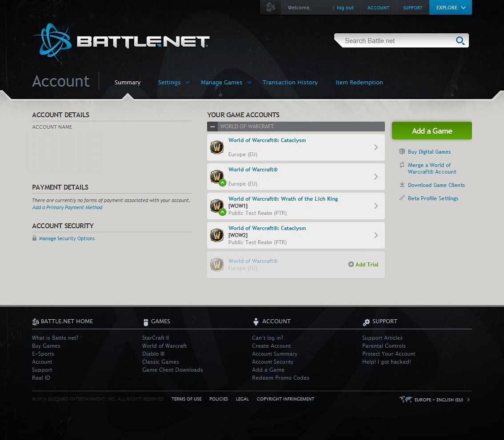Screen dimensions: 504x440
Task: Click the Buy Digital Games box icon
Action: click(x=402, y=151)
